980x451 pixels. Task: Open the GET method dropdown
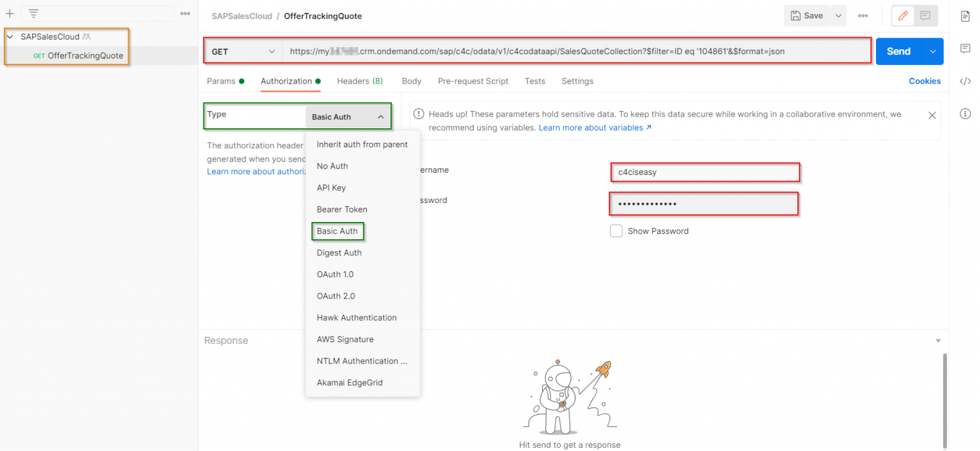[x=242, y=51]
